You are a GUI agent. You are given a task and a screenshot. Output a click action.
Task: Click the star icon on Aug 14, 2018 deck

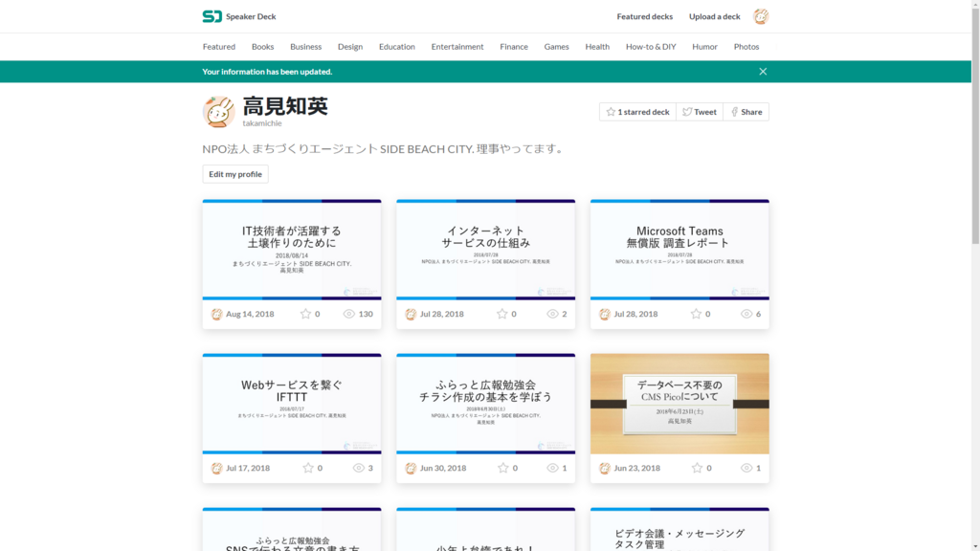tap(305, 314)
